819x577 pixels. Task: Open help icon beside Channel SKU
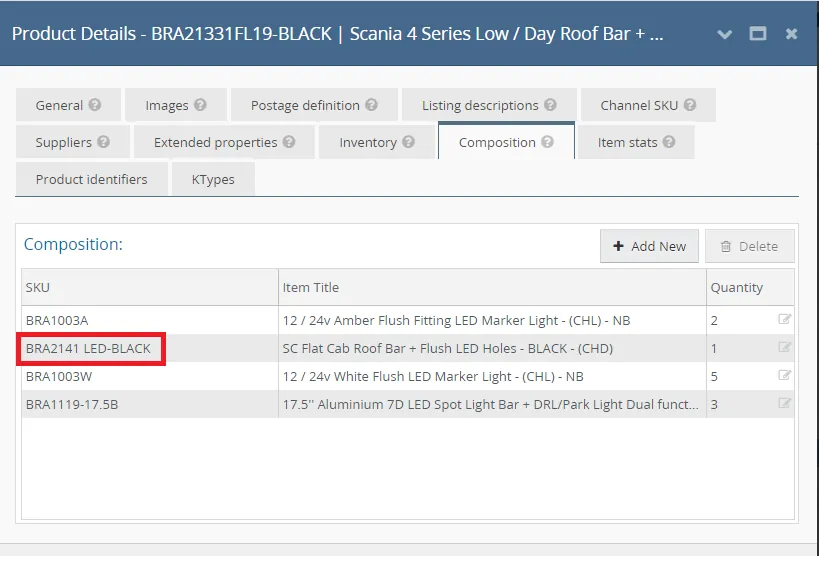click(x=690, y=105)
